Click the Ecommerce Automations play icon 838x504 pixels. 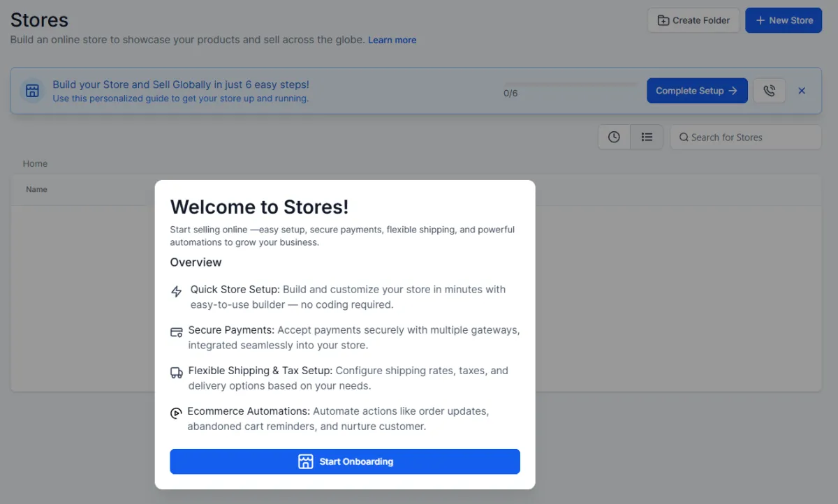click(x=176, y=413)
